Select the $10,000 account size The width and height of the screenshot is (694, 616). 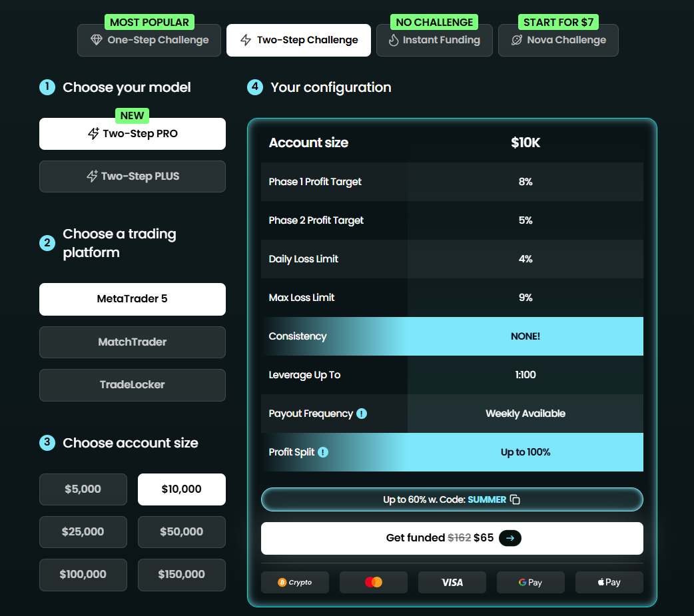point(181,489)
